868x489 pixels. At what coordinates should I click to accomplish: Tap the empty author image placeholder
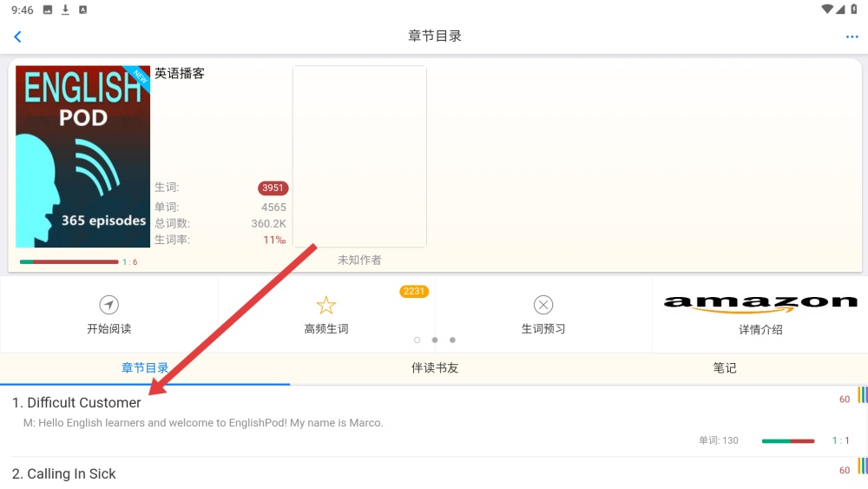click(359, 156)
